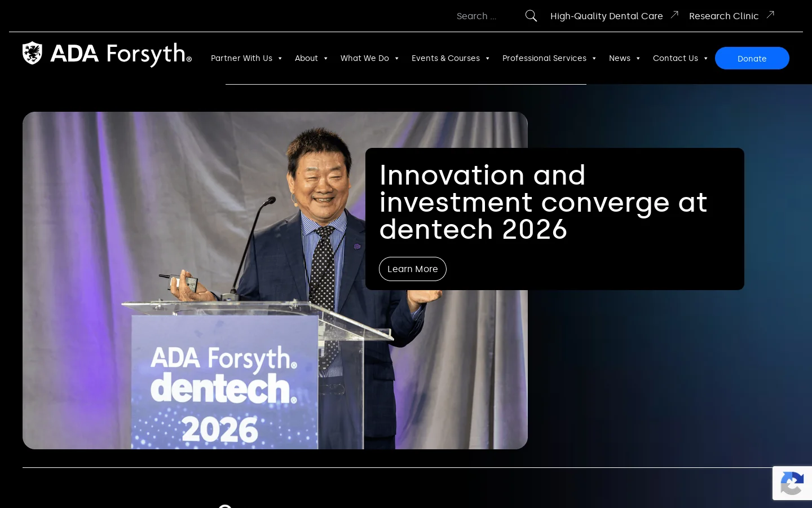This screenshot has width=812, height=508.
Task: Open the Contact Us menu item
Action: pyautogui.click(x=676, y=58)
